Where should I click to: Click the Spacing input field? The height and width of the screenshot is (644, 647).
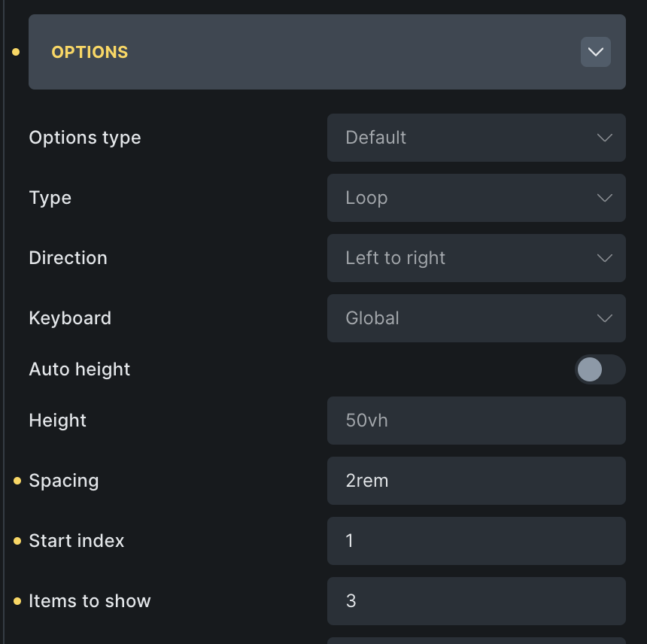[x=475, y=481]
